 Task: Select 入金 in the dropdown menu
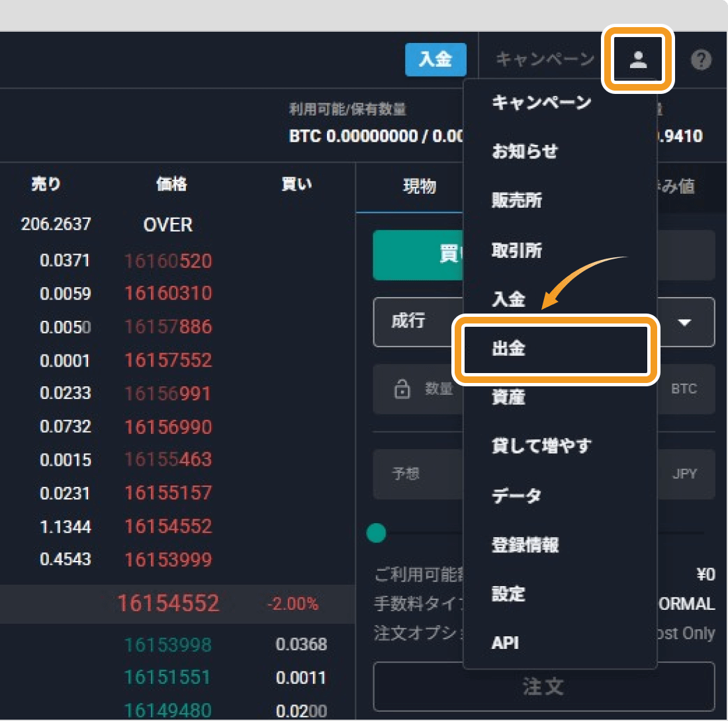pyautogui.click(x=508, y=299)
